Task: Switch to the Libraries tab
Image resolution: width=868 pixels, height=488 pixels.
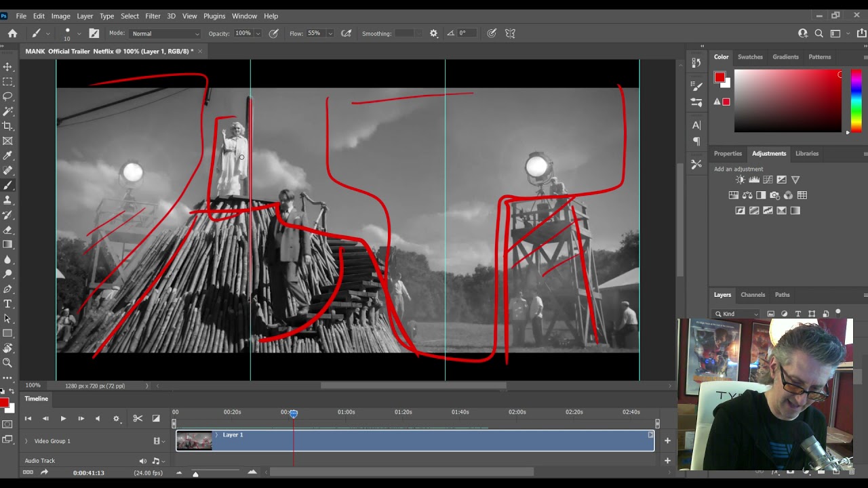Action: pyautogui.click(x=807, y=153)
